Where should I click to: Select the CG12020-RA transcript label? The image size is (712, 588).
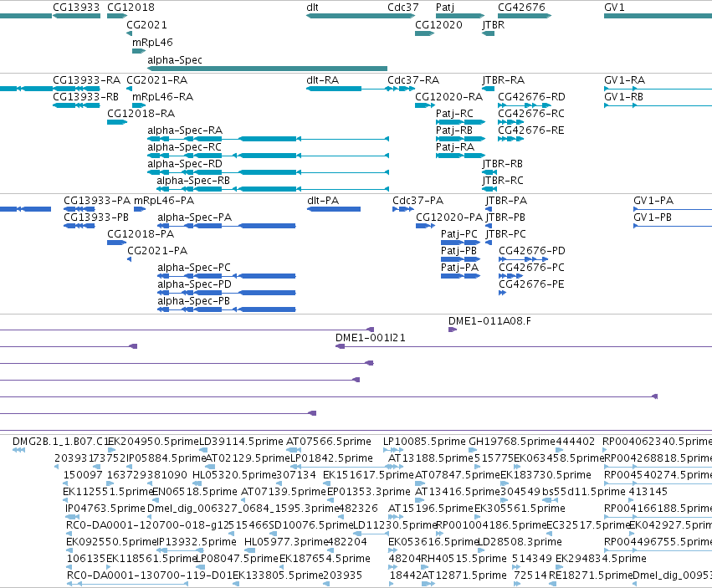point(448,97)
